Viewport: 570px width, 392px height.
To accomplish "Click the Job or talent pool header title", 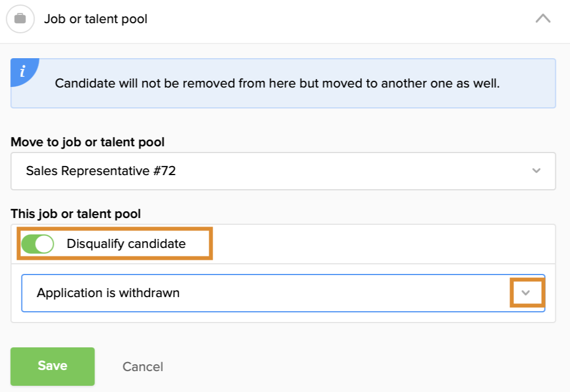I will click(x=96, y=19).
